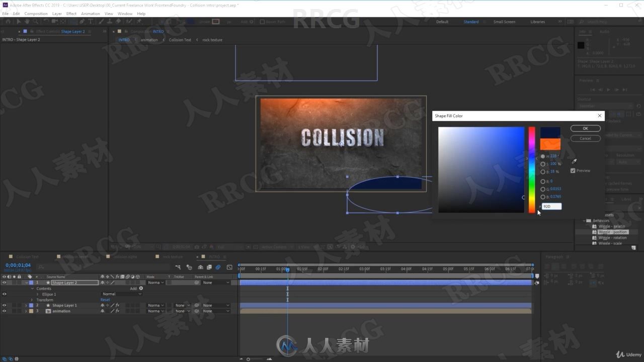Open Shape Layer 1 parent None dropdown

tap(216, 305)
